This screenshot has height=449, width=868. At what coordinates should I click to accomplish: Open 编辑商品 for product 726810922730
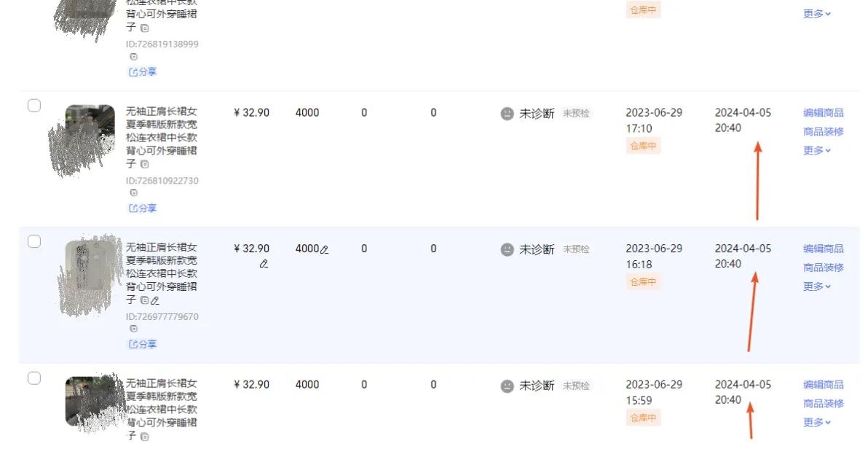click(x=823, y=112)
